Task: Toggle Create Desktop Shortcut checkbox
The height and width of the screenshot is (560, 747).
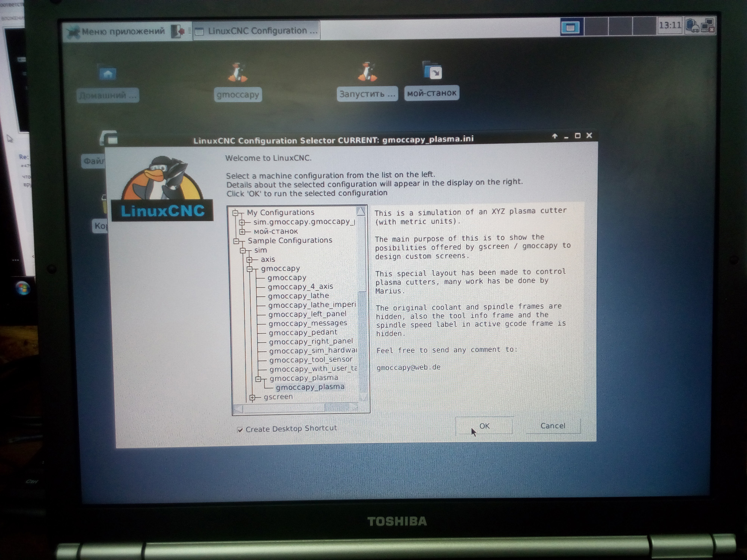Action: [240, 430]
